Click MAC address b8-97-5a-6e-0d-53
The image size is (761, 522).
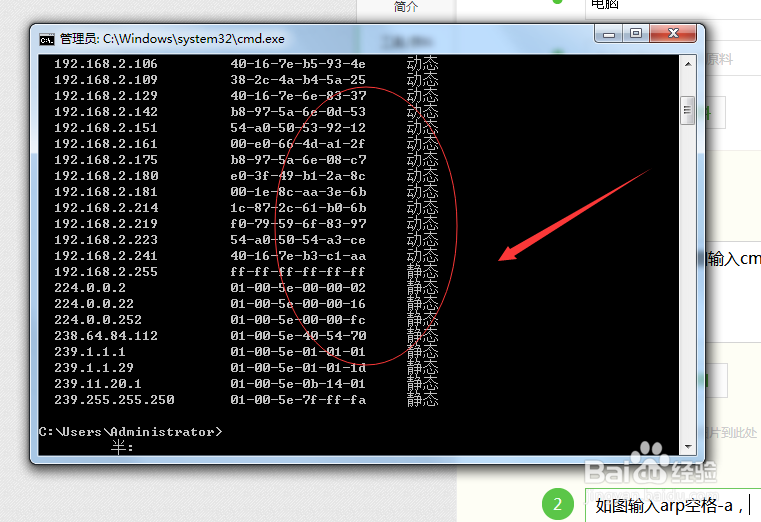298,112
